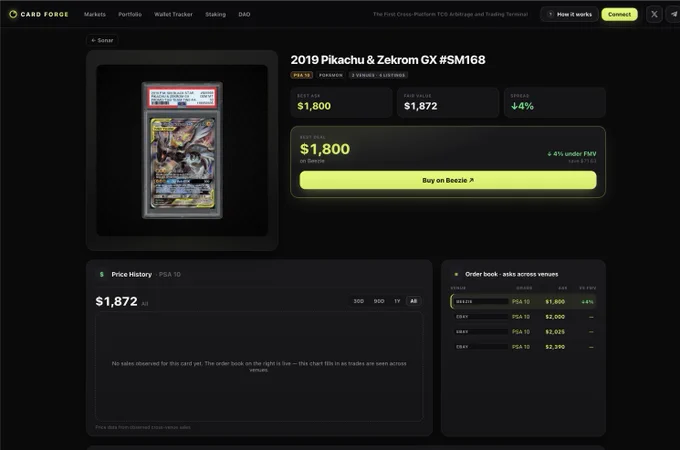Click the Card Forge logo icon
The image size is (680, 450).
pyautogui.click(x=13, y=14)
